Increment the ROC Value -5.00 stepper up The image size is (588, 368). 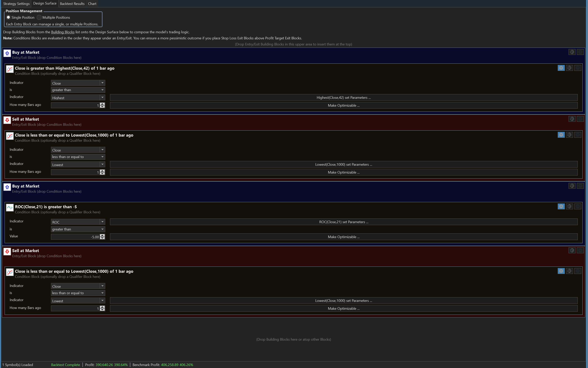pyautogui.click(x=102, y=235)
